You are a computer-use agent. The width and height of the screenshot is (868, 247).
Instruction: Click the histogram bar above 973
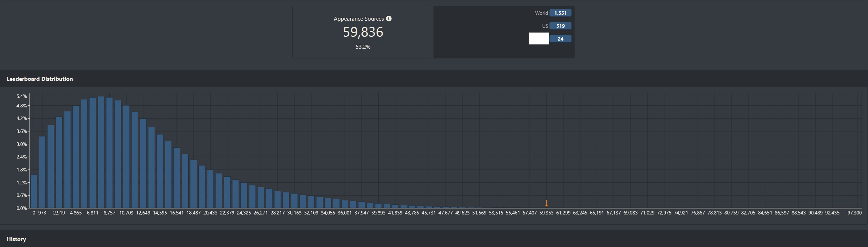(42, 172)
